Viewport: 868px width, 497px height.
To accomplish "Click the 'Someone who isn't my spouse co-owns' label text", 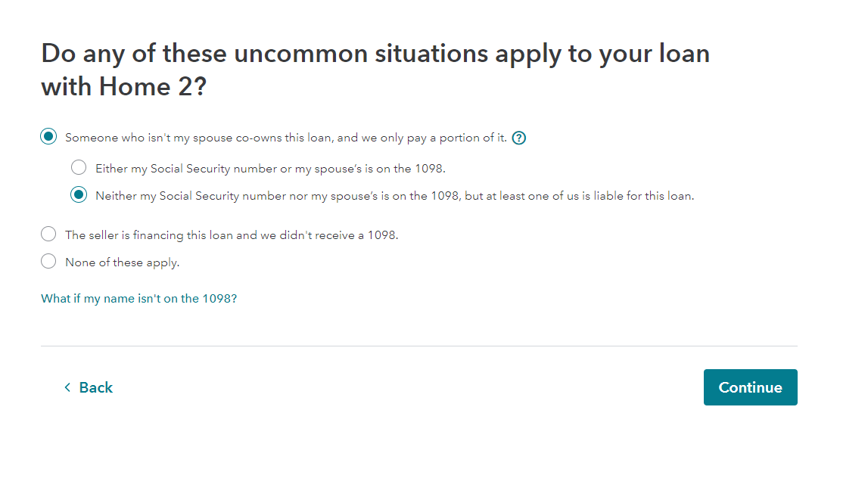I will coord(285,138).
